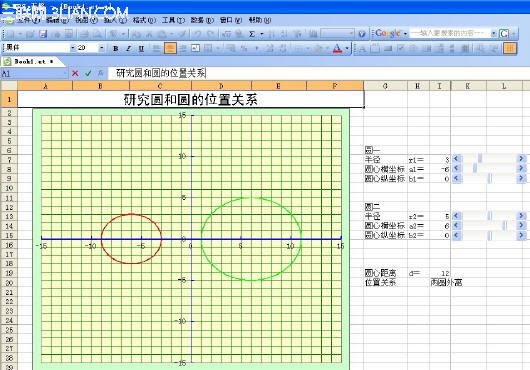Open the 格式 (Format) menu
The height and width of the screenshot is (370, 530).
[x=144, y=20]
